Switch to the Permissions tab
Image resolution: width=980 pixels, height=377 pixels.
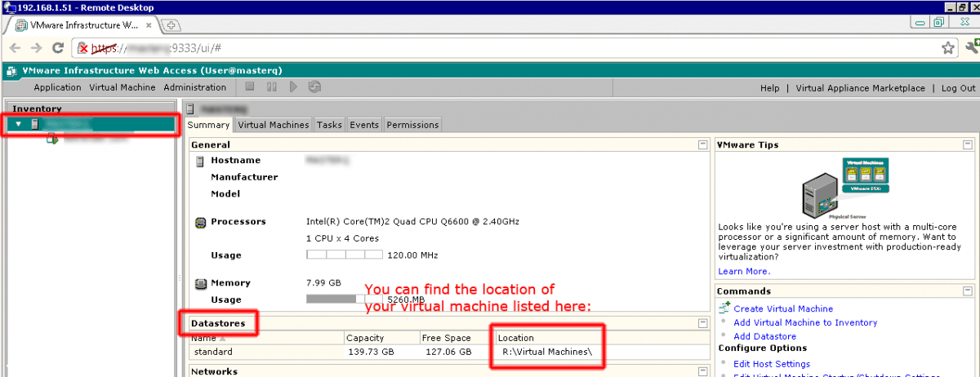point(412,125)
